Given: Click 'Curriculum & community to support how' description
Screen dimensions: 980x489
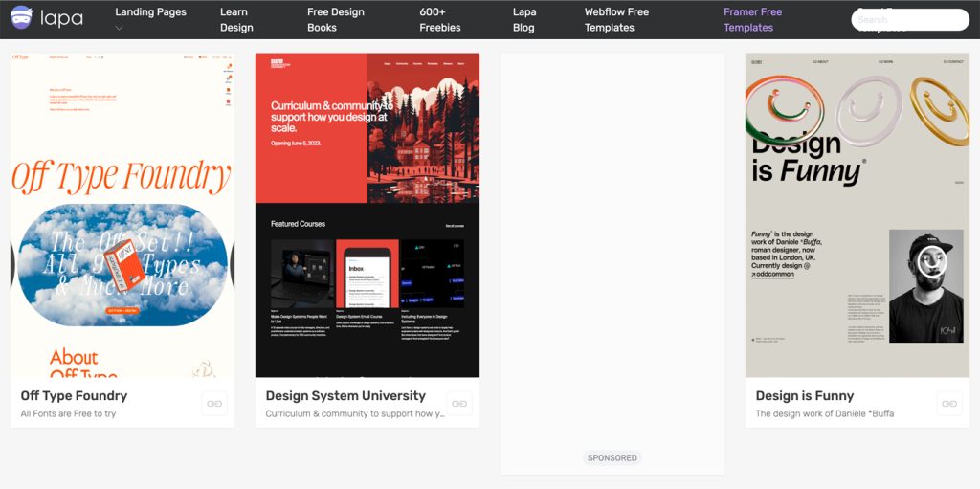Looking at the screenshot, I should point(355,413).
